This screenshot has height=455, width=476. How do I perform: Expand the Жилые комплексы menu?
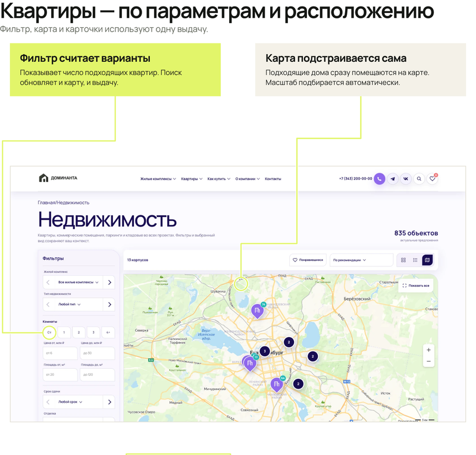point(158,179)
